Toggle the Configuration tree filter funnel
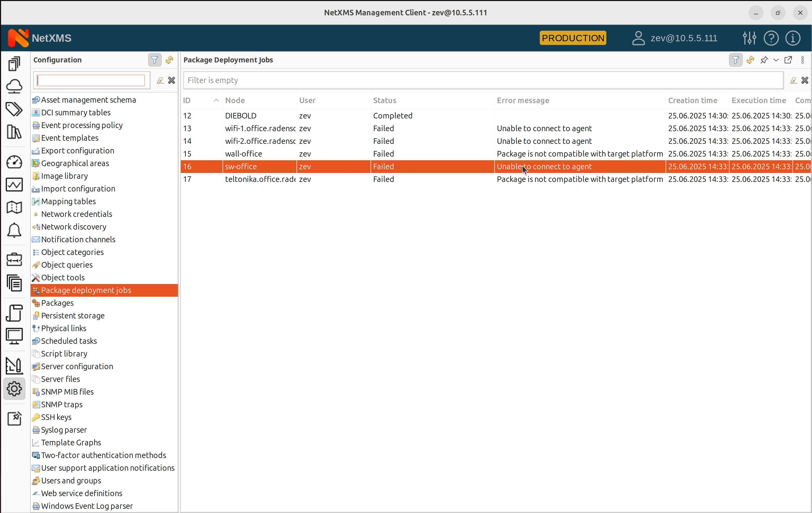This screenshot has width=812, height=513. pyautogui.click(x=154, y=60)
